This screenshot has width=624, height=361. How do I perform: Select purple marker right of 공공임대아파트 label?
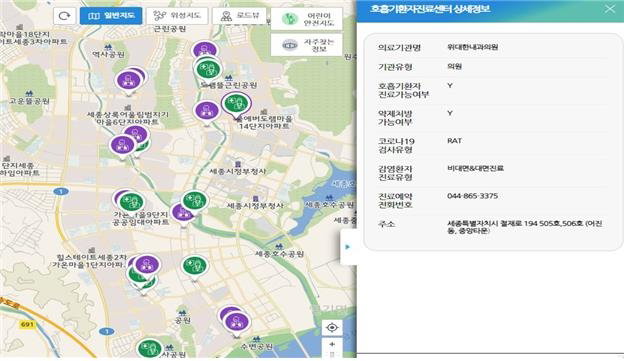coord(181,213)
